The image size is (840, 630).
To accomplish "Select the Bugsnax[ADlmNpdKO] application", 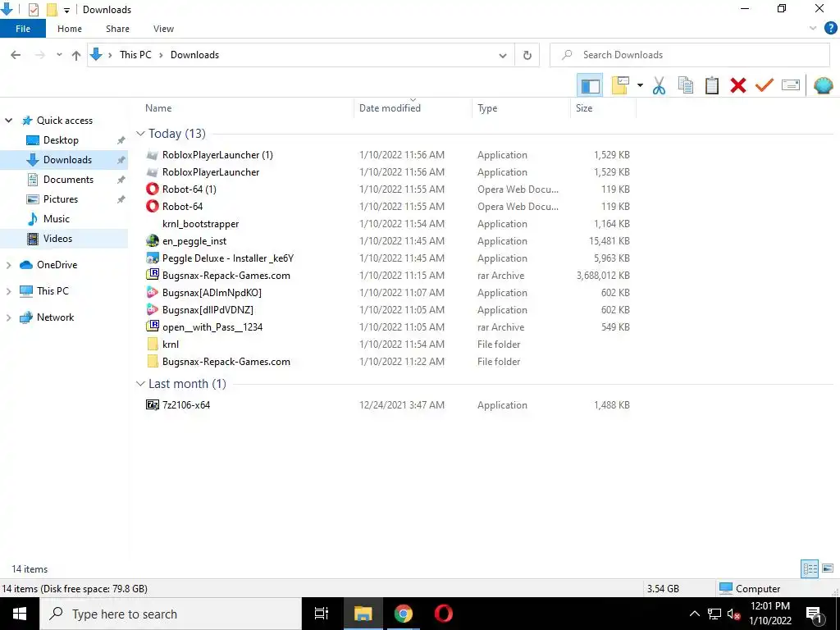I will tap(212, 293).
